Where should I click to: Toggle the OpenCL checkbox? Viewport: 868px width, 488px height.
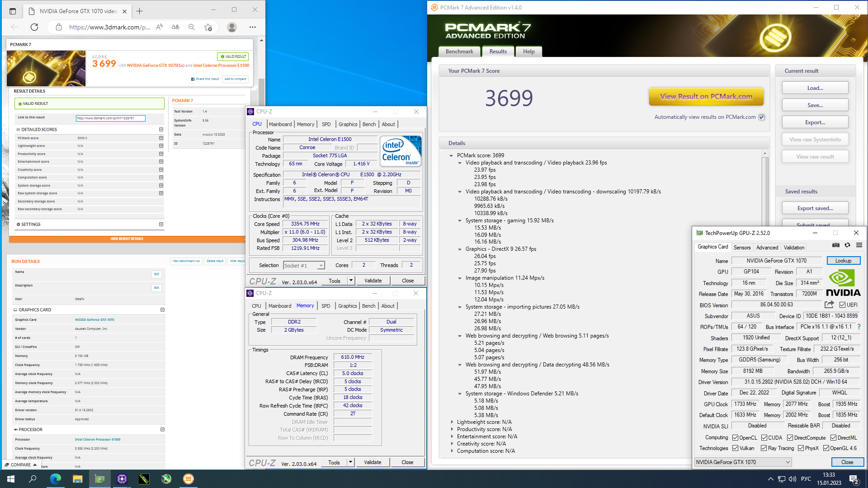pos(736,437)
